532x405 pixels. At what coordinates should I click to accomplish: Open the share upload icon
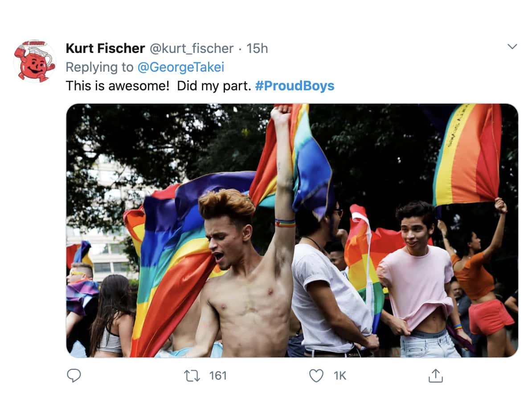(436, 376)
